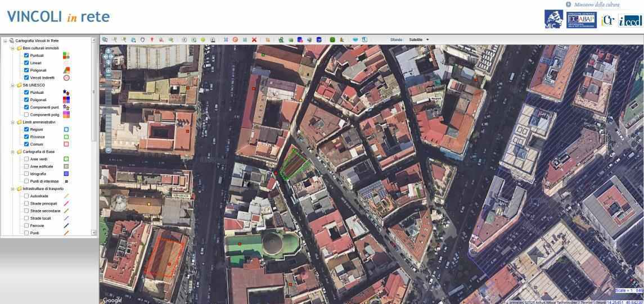
Task: Enable the Aree verdi layer
Action: coord(26,159)
